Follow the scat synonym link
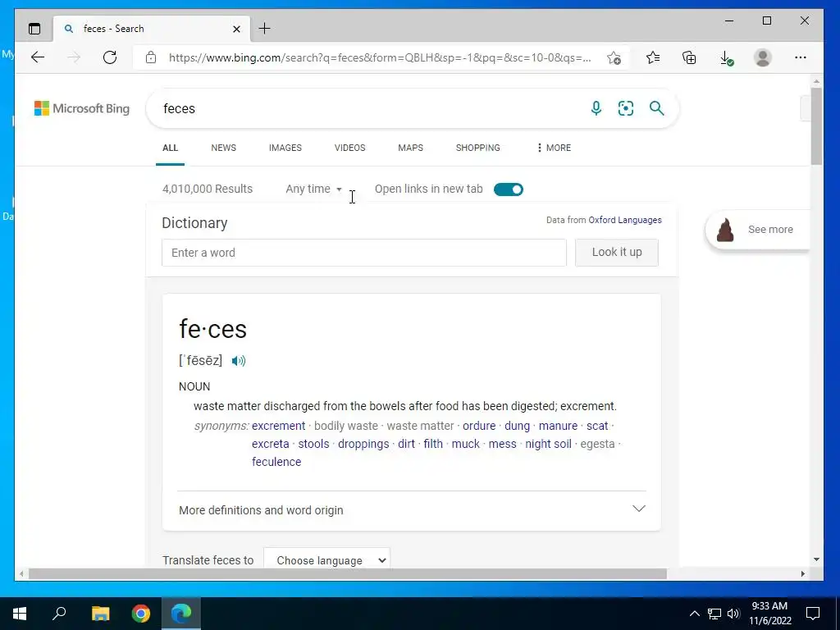 point(597,426)
